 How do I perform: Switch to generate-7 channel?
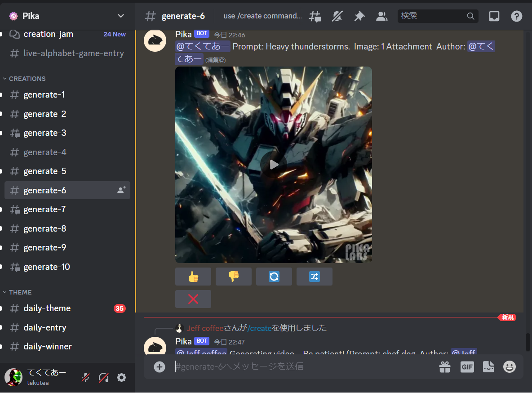click(67, 210)
